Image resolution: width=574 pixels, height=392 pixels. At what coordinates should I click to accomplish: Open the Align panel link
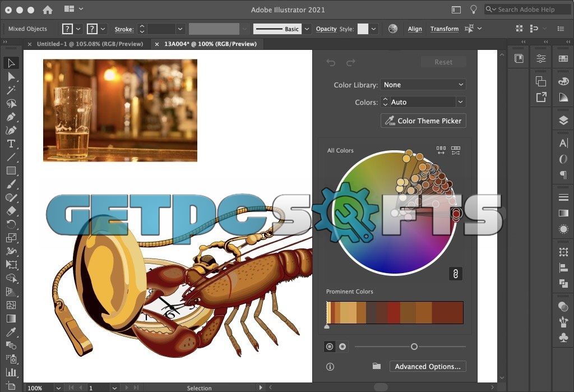click(x=415, y=29)
